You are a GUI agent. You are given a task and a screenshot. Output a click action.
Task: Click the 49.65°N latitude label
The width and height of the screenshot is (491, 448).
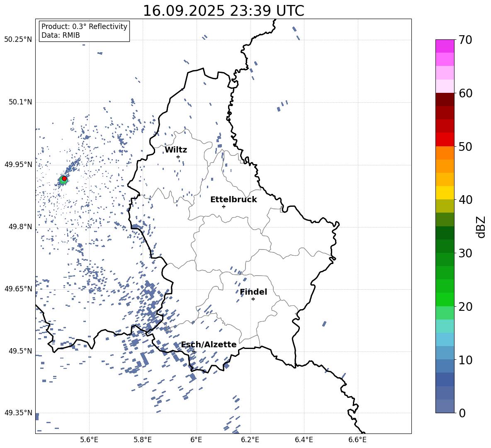[18, 288]
